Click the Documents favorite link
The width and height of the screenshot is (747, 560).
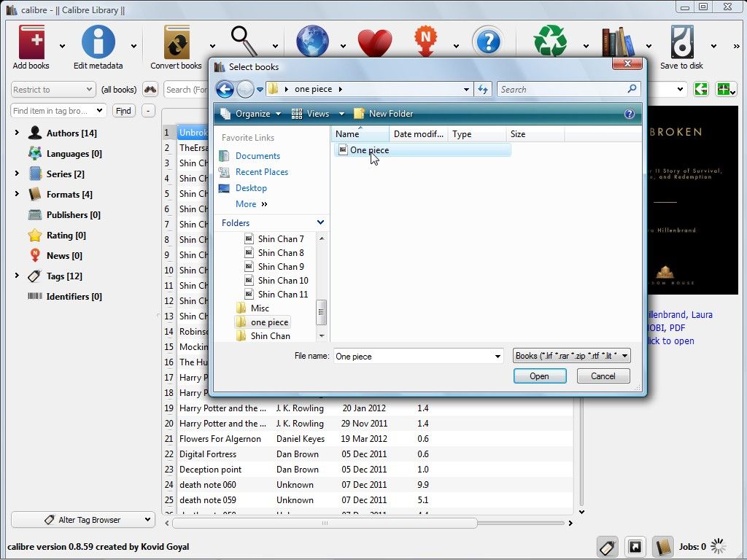(258, 156)
